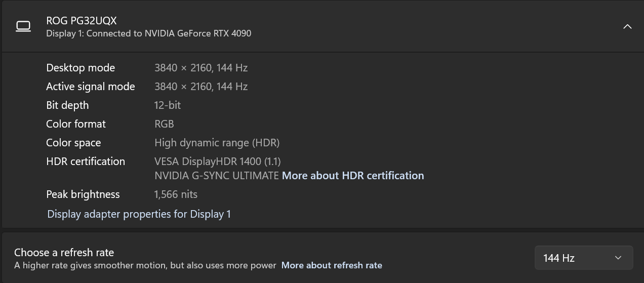Click the display monitor icon beside ROG PG32UQX

click(x=23, y=26)
